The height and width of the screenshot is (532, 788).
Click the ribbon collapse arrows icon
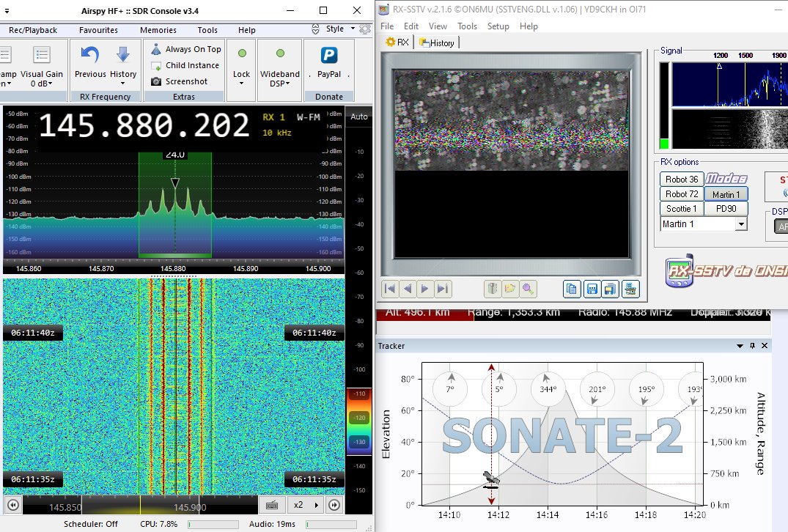pyautogui.click(x=316, y=29)
